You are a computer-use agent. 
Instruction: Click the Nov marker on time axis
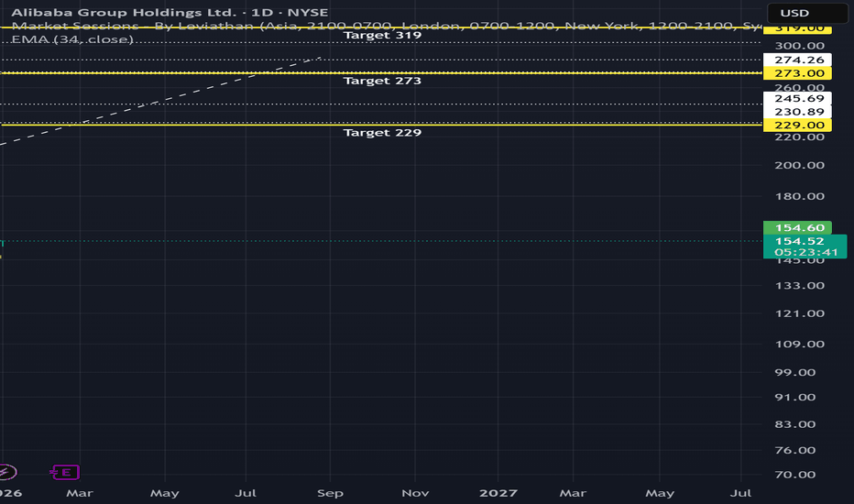pos(415,493)
